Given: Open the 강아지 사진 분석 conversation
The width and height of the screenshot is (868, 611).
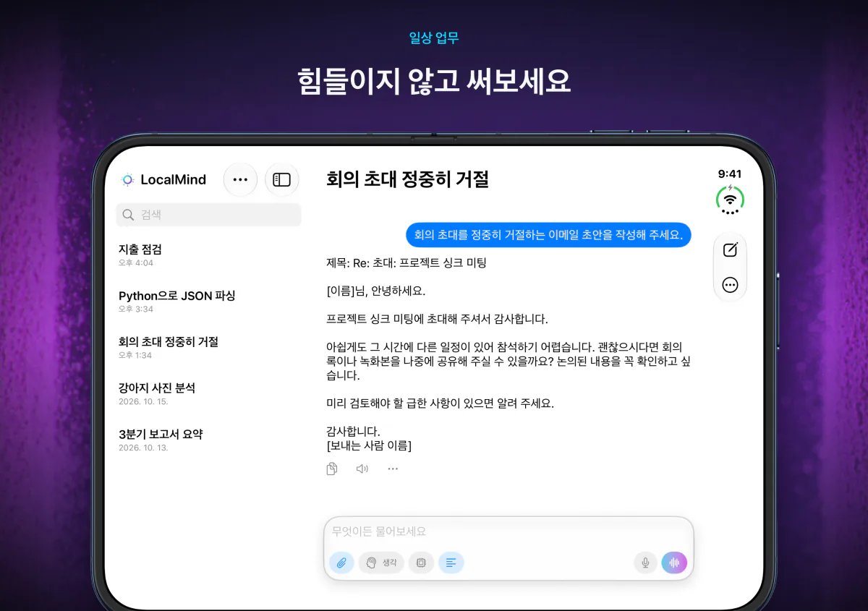Looking at the screenshot, I should 208,394.
